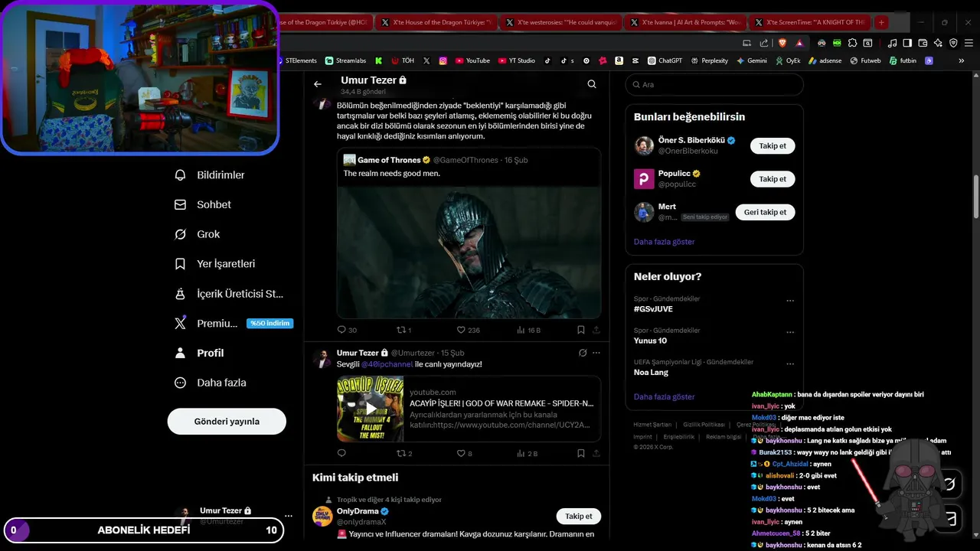This screenshot has width=980, height=551.
Task: Follow Populicc account
Action: click(x=773, y=179)
